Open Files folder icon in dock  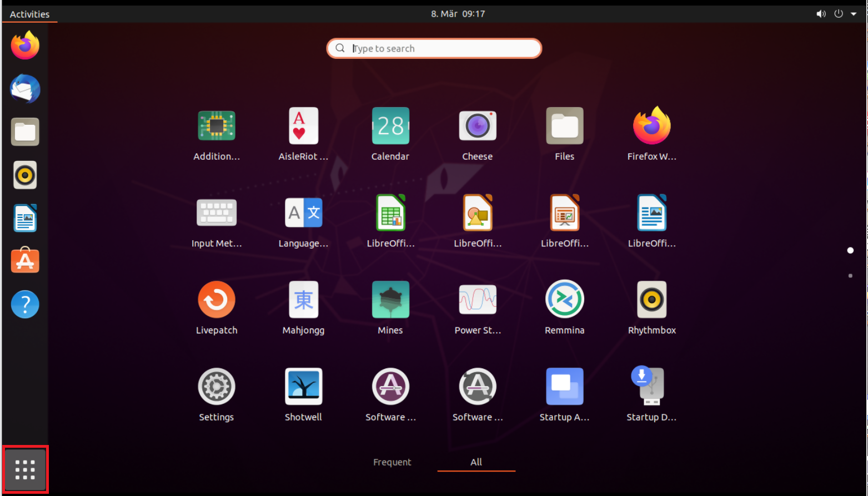pos(25,132)
